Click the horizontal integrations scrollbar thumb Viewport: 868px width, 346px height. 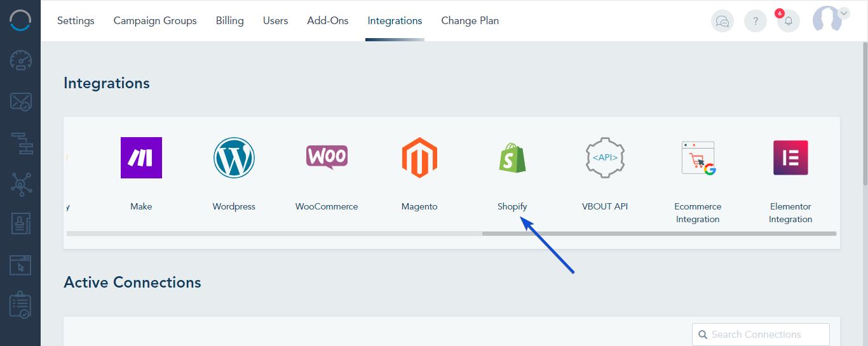click(x=659, y=234)
